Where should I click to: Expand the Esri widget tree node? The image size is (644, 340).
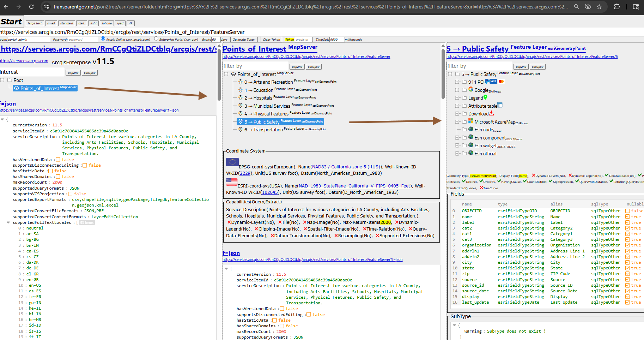[457, 145]
